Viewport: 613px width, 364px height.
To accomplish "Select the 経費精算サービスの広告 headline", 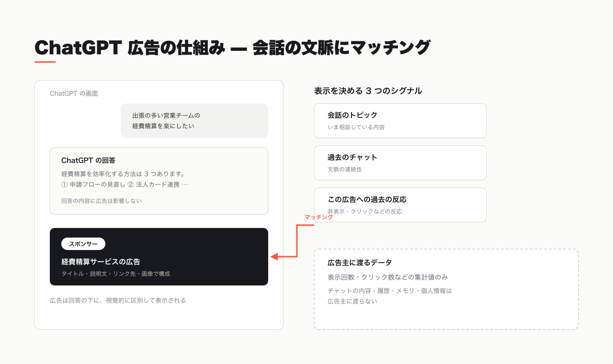I will (x=101, y=262).
